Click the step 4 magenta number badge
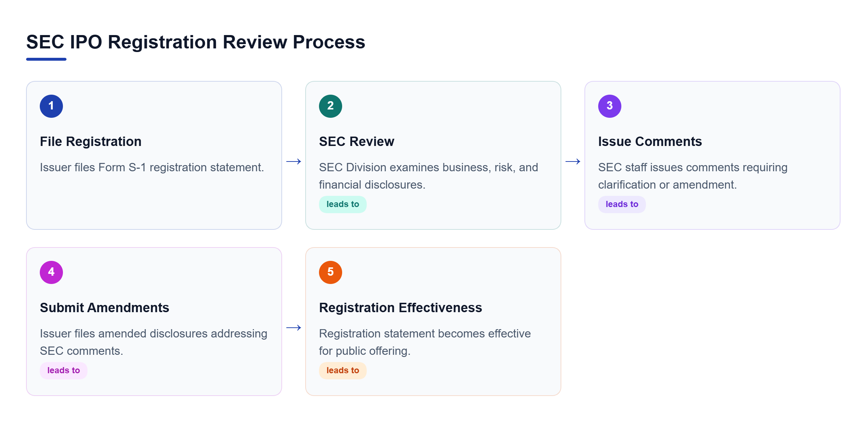Image resolution: width=868 pixels, height=422 pixels. 51,272
